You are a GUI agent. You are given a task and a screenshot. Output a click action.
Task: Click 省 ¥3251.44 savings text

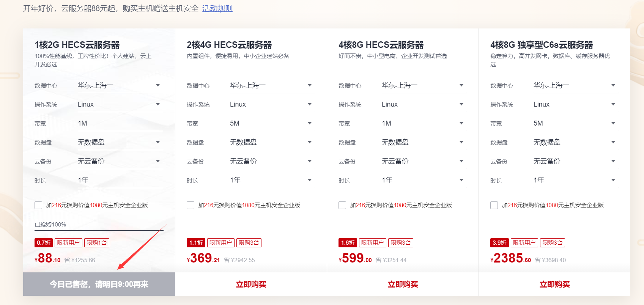(391, 260)
